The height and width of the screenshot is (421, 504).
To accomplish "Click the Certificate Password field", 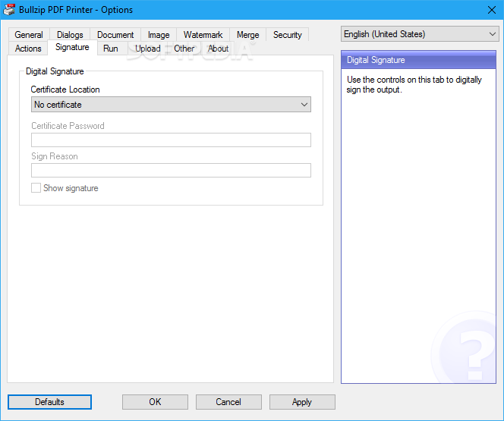I will 171,140.
